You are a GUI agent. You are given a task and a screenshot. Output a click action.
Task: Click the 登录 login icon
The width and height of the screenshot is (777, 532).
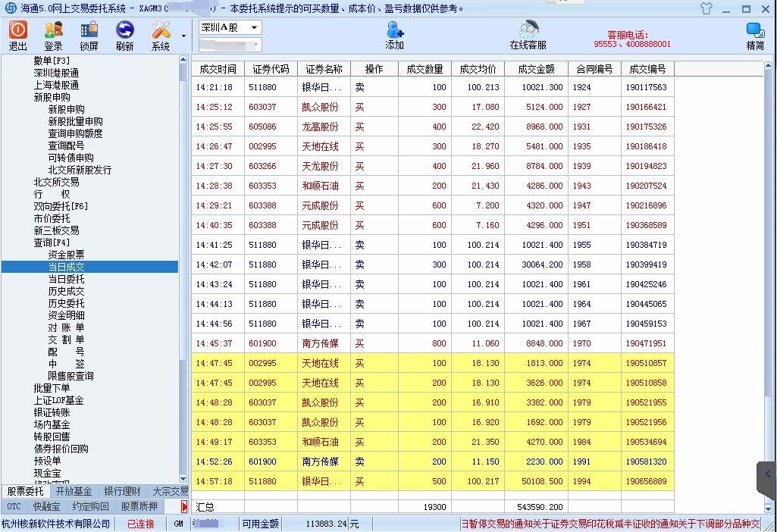click(53, 35)
